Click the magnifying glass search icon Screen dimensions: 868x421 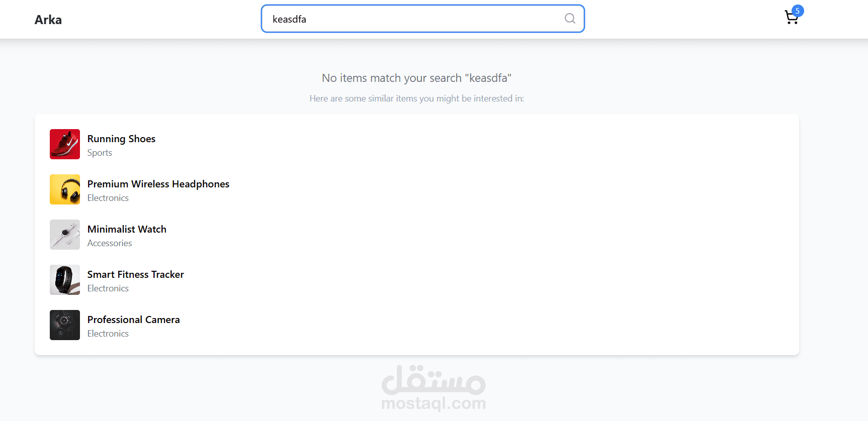570,19
